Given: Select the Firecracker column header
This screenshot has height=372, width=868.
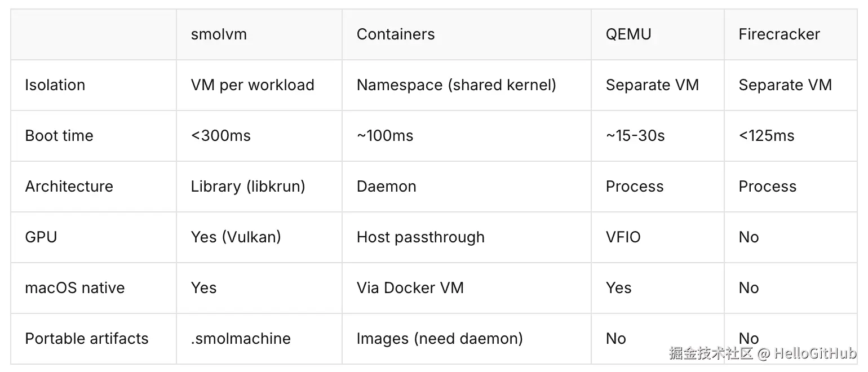Looking at the screenshot, I should pos(780,34).
